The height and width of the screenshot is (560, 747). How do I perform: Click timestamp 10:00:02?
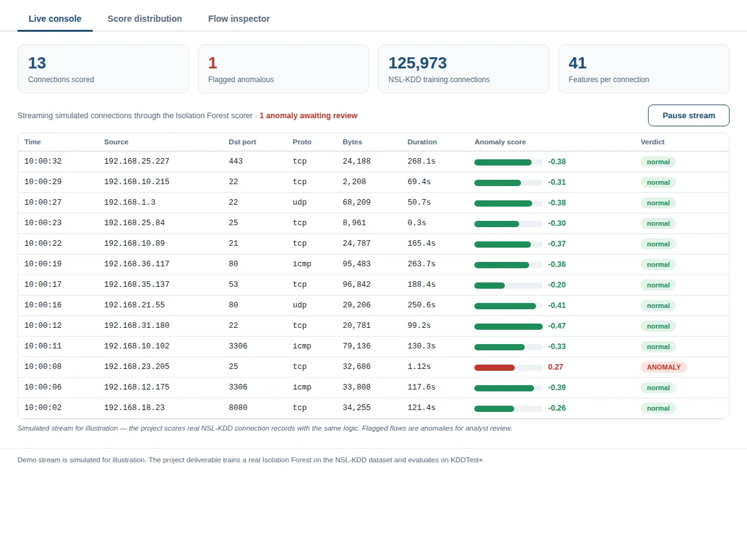point(43,408)
